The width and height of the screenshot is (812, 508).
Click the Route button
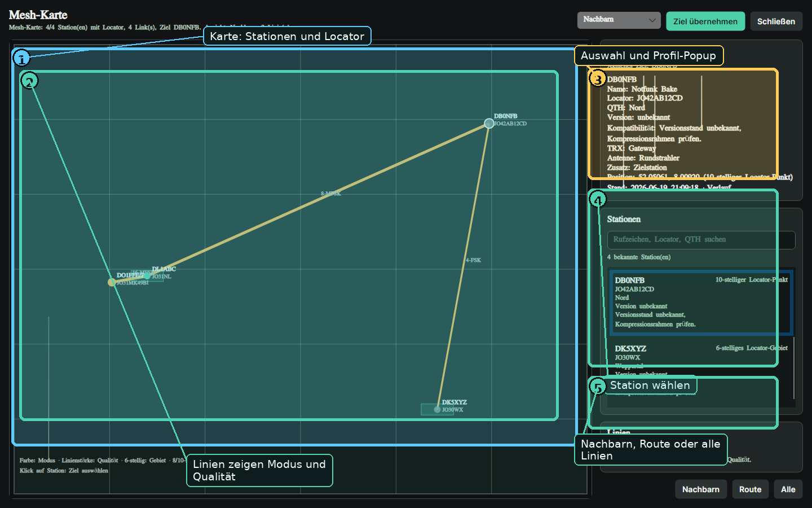[x=750, y=489]
